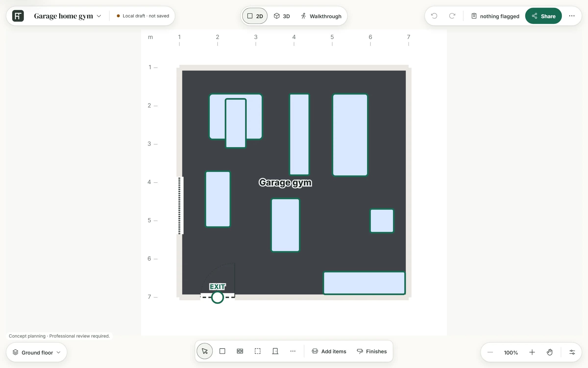This screenshot has height=368, width=588.
Task: Open the nothing flagged report
Action: [x=495, y=16]
